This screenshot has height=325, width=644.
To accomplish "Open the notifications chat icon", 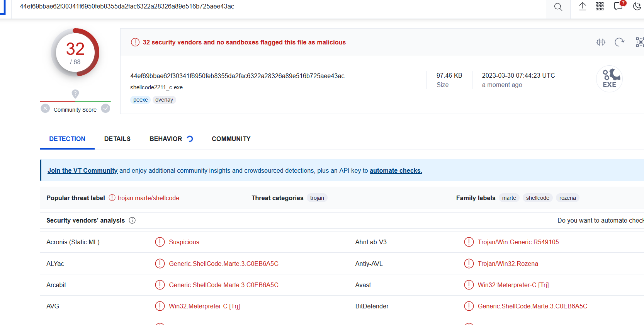I will tap(618, 7).
